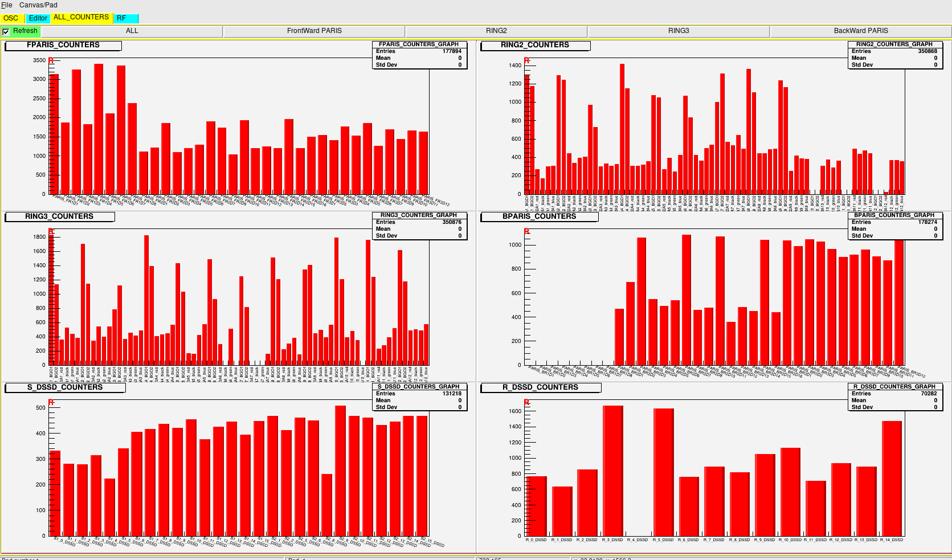Select the ALL_COUNTERS tab
The height and width of the screenshot is (560, 952).
coord(81,18)
